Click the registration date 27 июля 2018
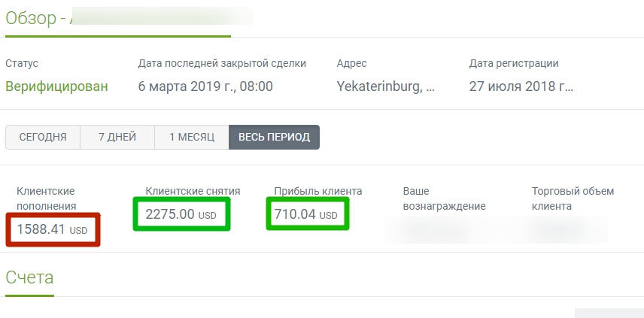The image size is (644, 318). click(x=521, y=86)
